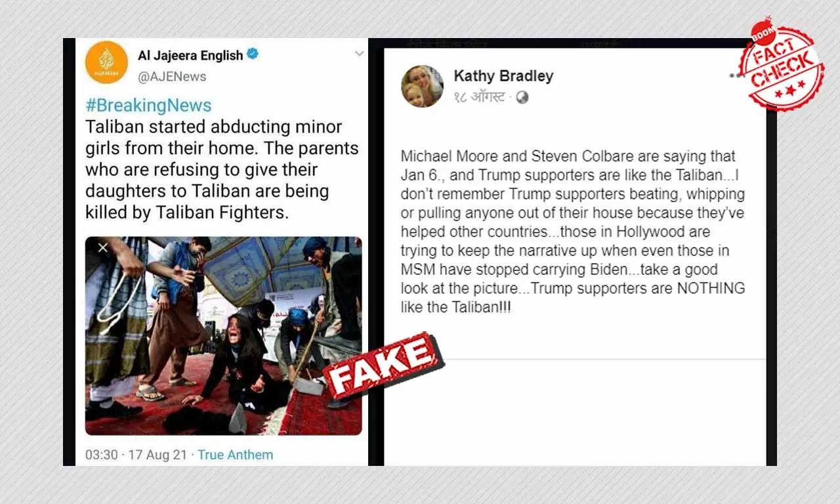Click the globe public privacy icon
Screen dimensions: 840x504
point(522,97)
